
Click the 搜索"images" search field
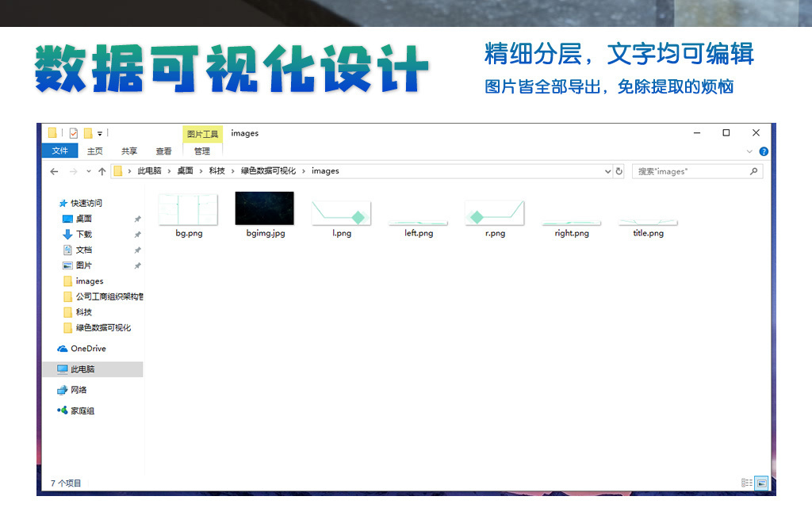point(690,171)
